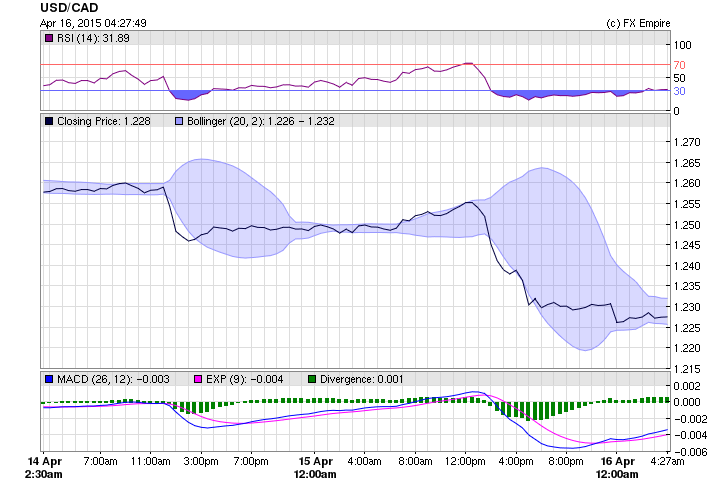Click the blue 30 RSI axis label
This screenshot has width=710, height=487.
coord(680,91)
